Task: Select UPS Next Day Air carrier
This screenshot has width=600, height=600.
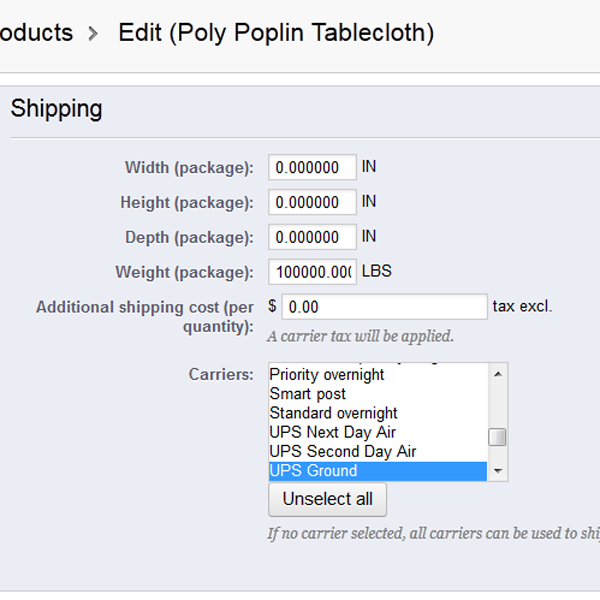Action: coord(333,432)
